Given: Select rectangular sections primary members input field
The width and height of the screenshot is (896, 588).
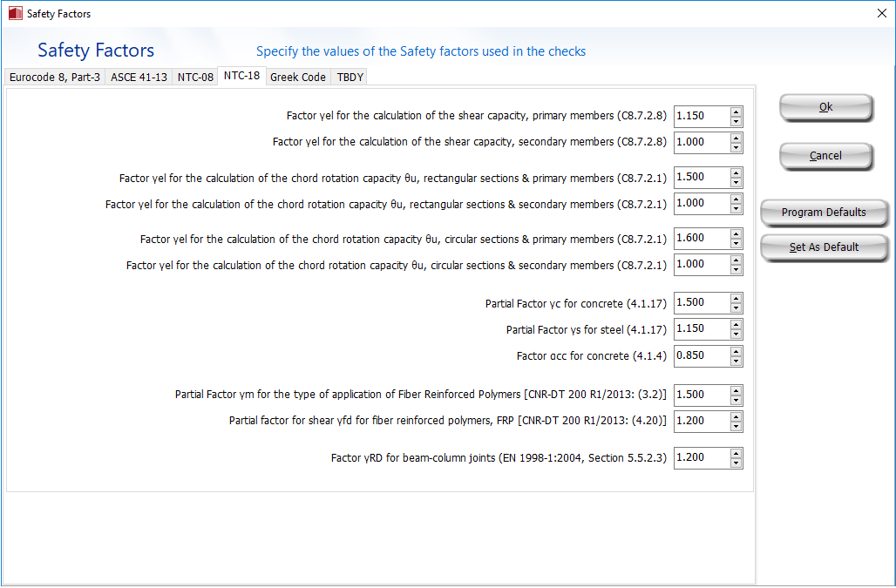Looking at the screenshot, I should point(701,178).
